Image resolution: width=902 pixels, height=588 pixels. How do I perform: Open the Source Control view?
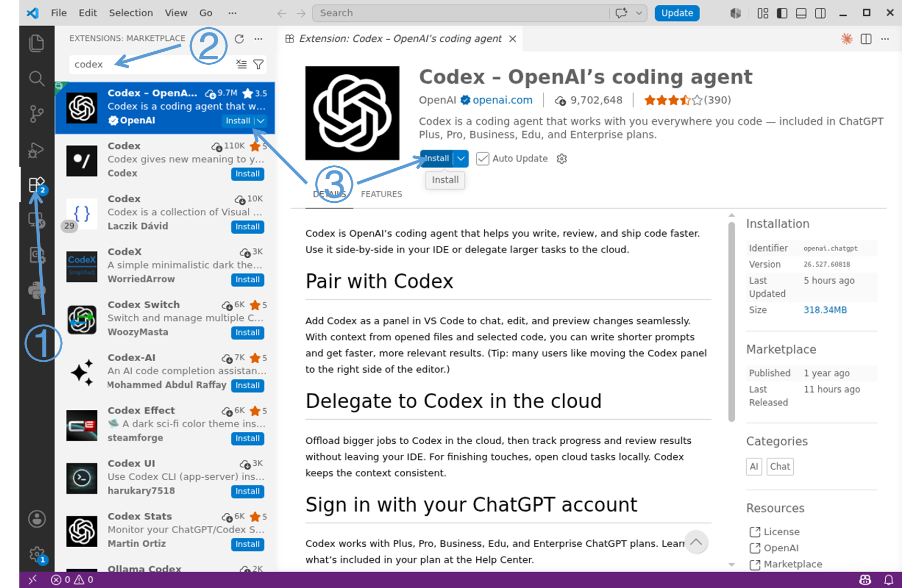(37, 113)
